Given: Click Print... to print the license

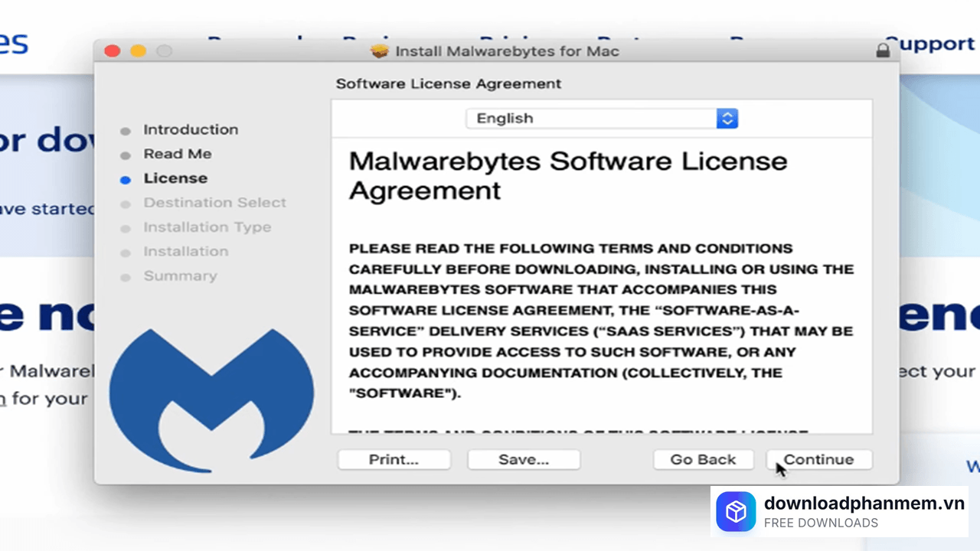Looking at the screenshot, I should point(394,459).
